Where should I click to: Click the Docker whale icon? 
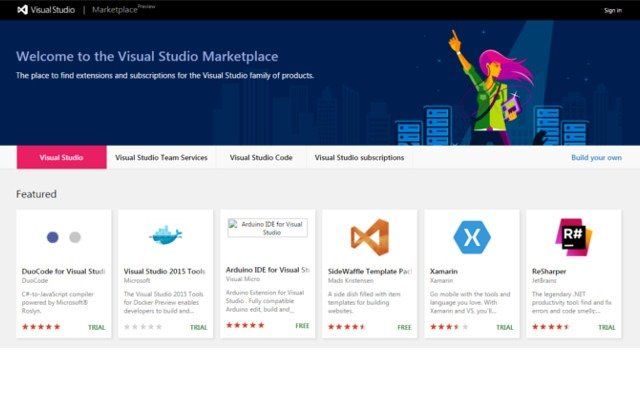pyautogui.click(x=165, y=236)
